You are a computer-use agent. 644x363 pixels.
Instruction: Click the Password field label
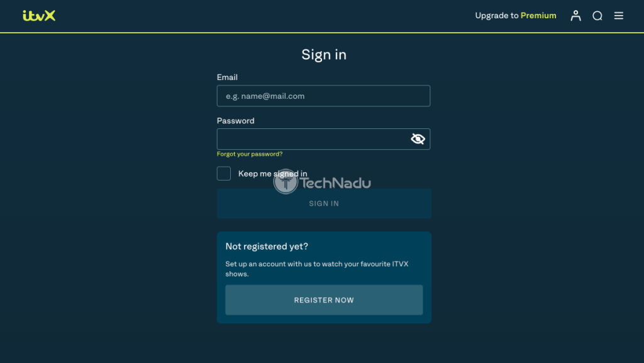point(236,121)
